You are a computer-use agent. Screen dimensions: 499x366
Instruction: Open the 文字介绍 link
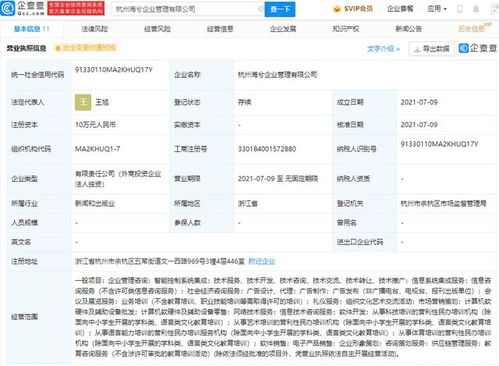point(383,49)
